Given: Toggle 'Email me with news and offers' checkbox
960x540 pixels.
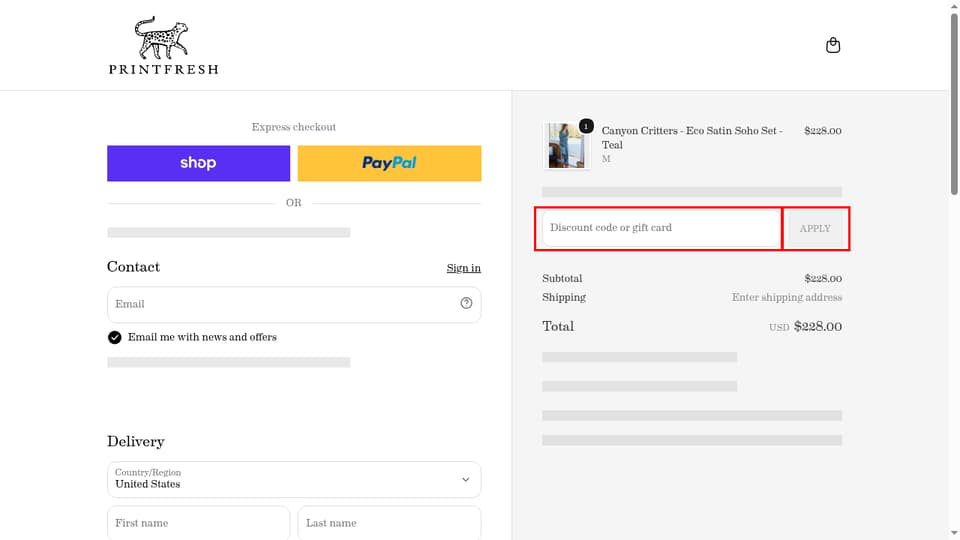Looking at the screenshot, I should 114,337.
